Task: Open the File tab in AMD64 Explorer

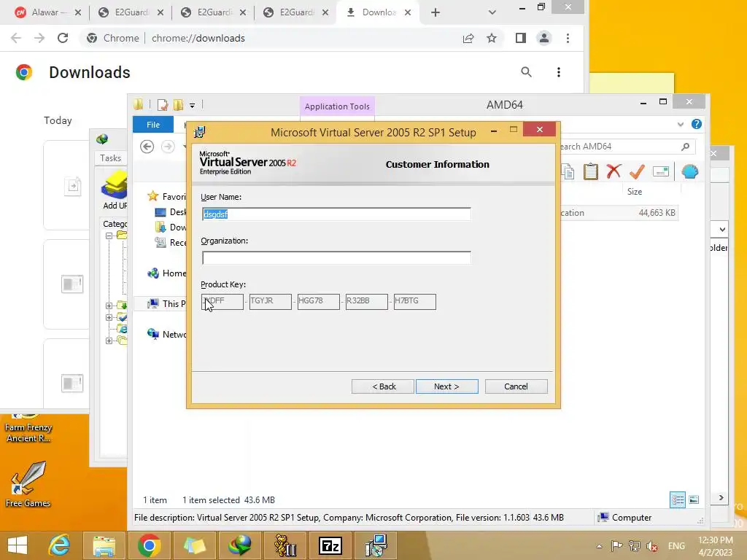Action: [x=153, y=125]
